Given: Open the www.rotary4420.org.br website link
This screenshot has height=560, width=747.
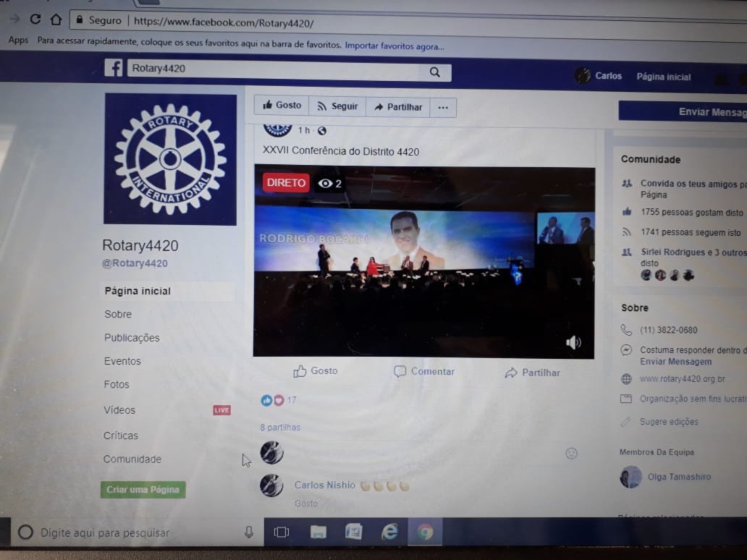Looking at the screenshot, I should point(682,378).
